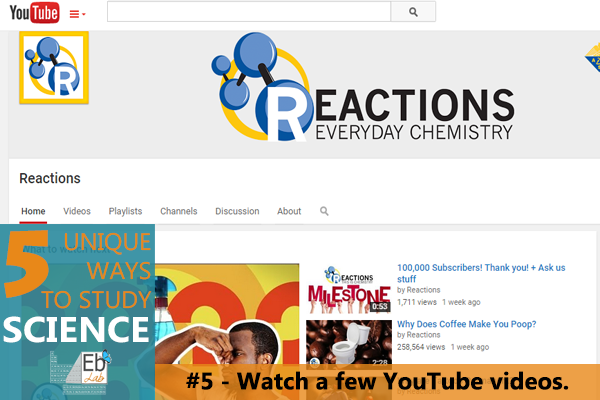Click the magnifier search button

[413, 12]
